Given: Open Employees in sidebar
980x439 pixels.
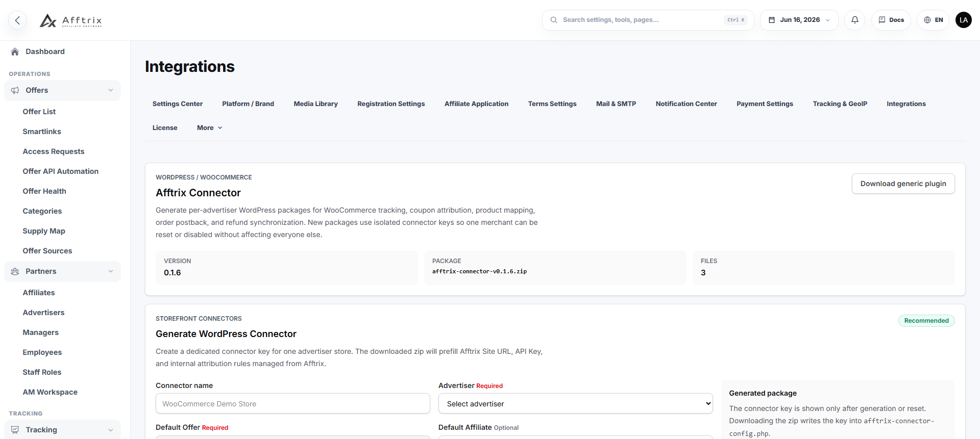Looking at the screenshot, I should click(42, 352).
